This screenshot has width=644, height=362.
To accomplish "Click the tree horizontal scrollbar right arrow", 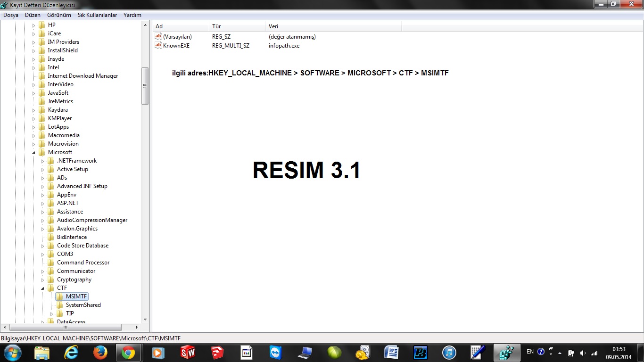I will click(137, 327).
